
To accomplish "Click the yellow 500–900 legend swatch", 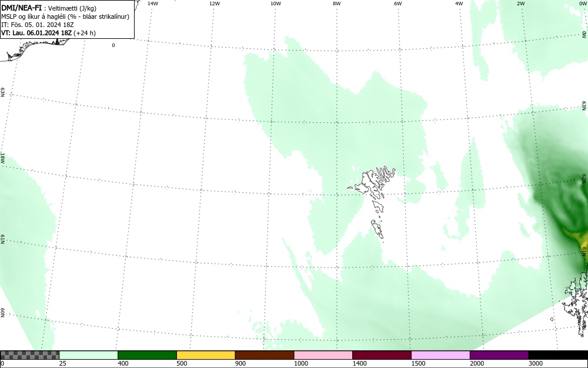I will click(x=206, y=355).
